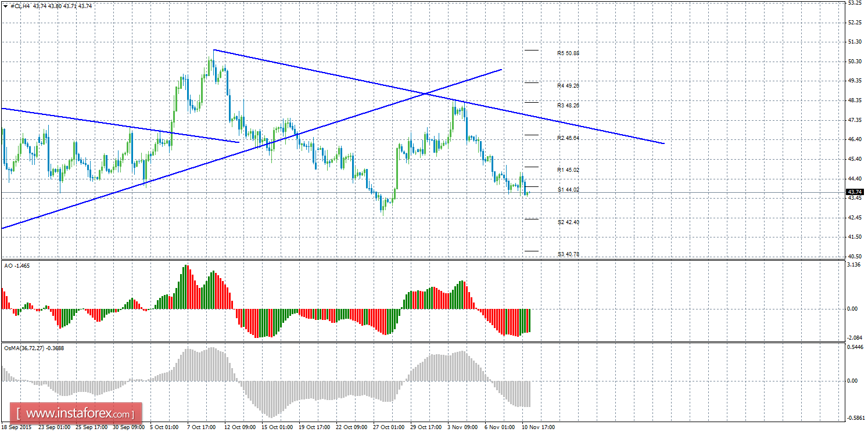Select the -2.084 value on the AO scale
The width and height of the screenshot is (868, 432).
click(855, 338)
